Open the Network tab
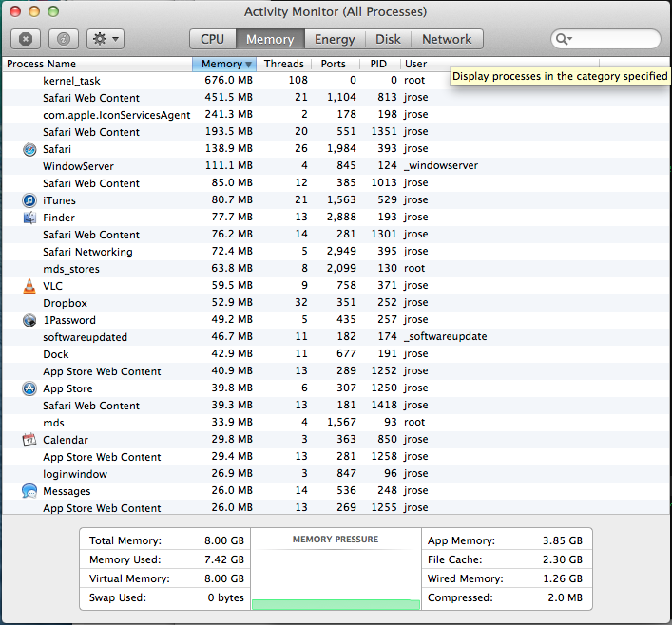This screenshot has height=625, width=672. [447, 39]
